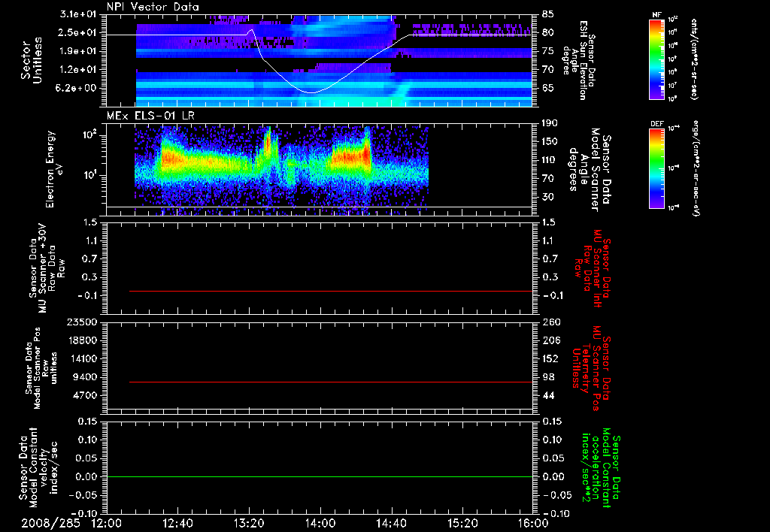The image size is (770, 532).
Task: Click the "16:00" time axis label
Action: pos(533,523)
